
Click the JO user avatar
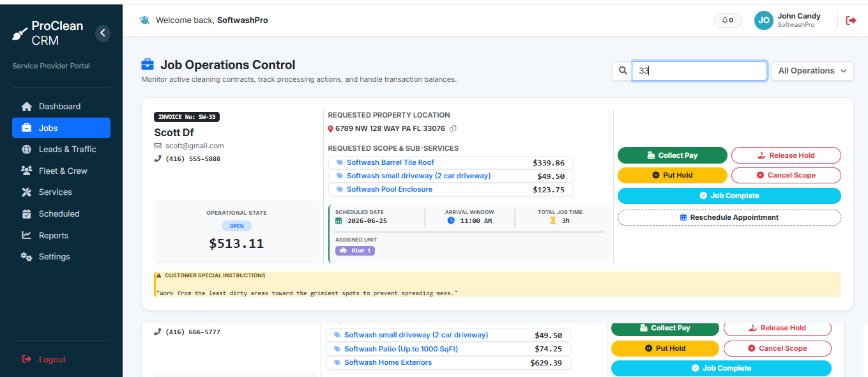pyautogui.click(x=763, y=20)
